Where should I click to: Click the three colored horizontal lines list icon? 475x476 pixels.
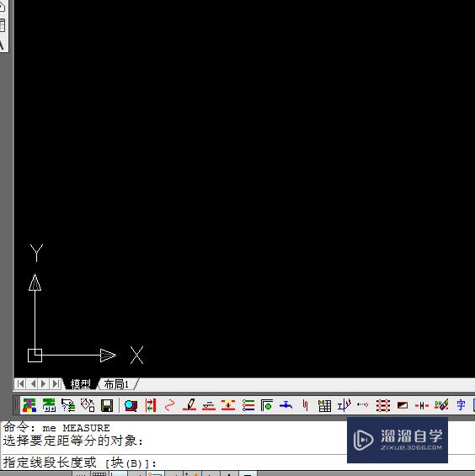point(248,405)
